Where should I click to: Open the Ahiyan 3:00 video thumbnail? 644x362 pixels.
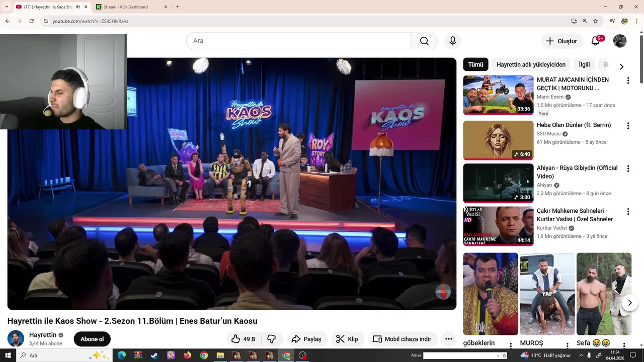point(498,183)
